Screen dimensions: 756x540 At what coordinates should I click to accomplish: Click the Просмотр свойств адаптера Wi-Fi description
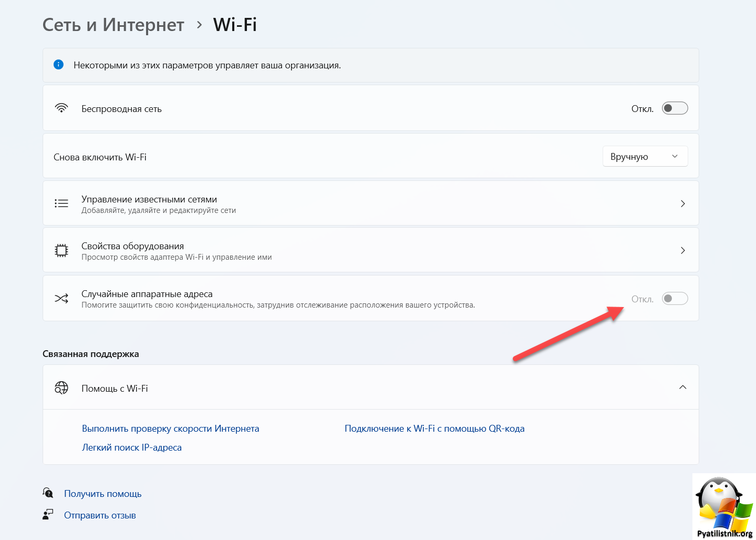[x=177, y=257]
